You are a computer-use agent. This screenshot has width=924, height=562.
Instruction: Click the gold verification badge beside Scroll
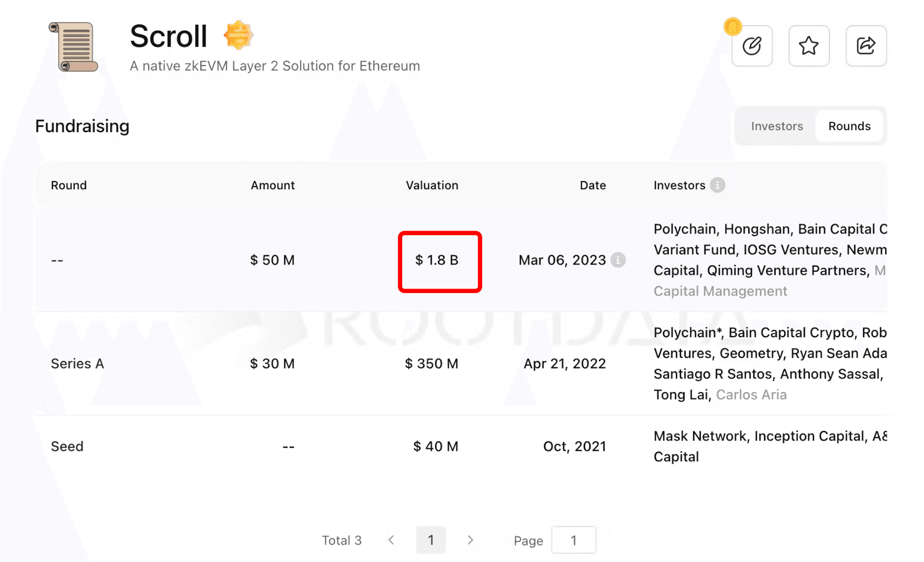[239, 36]
